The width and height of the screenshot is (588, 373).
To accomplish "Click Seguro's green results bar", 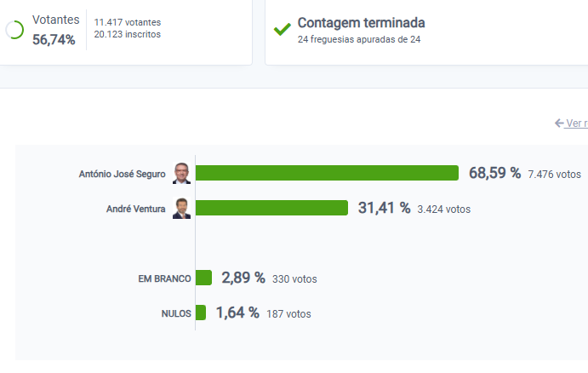I will coord(327,174).
